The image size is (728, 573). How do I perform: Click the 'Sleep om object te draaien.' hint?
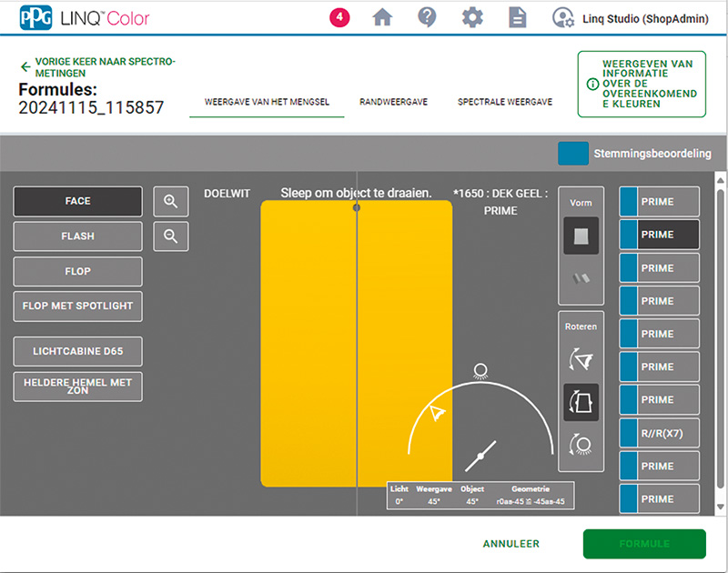point(356,193)
